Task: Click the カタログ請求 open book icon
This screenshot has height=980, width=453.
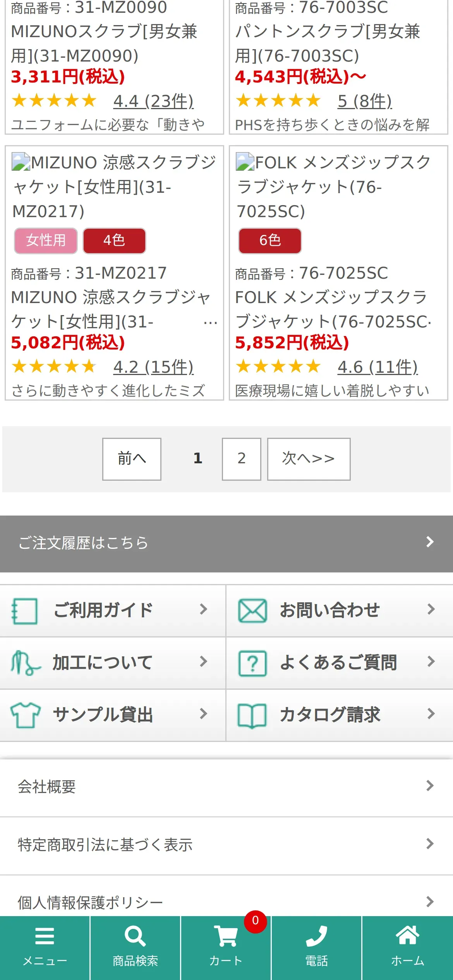Action: (252, 716)
